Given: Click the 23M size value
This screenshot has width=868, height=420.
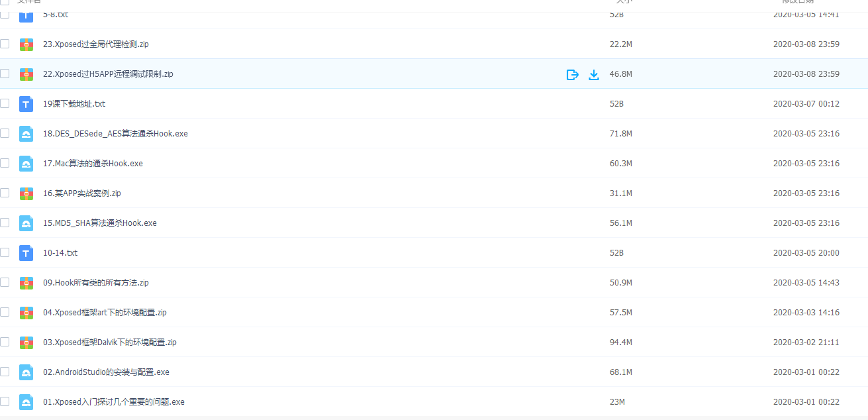Looking at the screenshot, I should point(617,402).
